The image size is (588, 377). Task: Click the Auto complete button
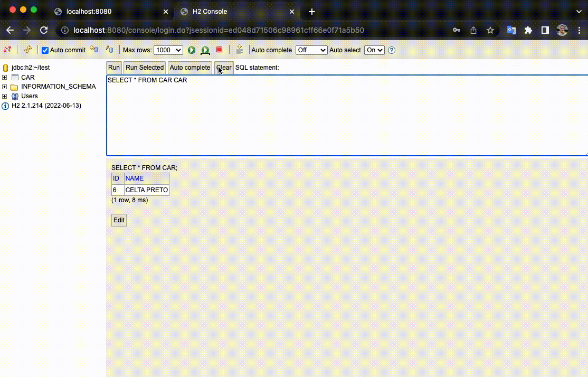click(189, 68)
